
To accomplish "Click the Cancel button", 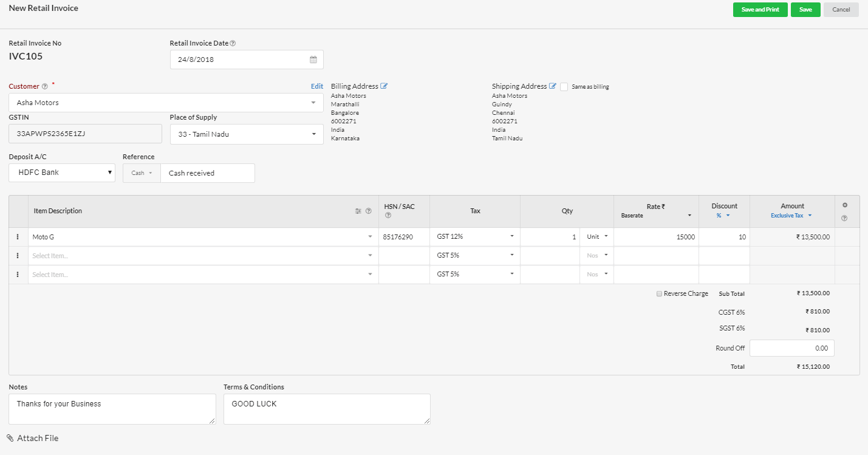I will (x=841, y=10).
